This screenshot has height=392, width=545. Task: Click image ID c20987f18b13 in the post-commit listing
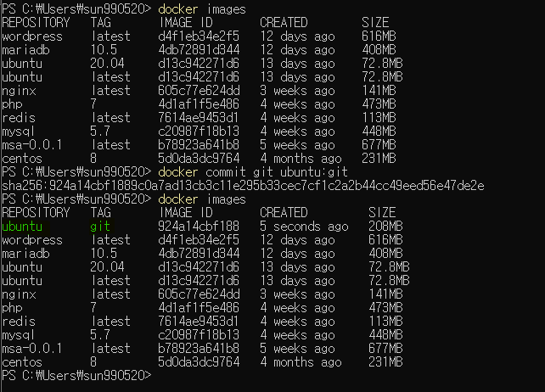[x=199, y=335]
